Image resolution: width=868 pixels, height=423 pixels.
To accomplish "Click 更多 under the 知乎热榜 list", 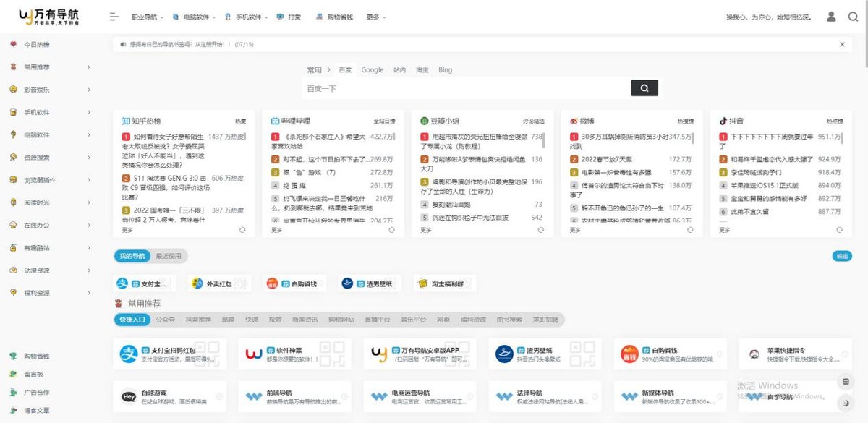I will pyautogui.click(x=127, y=231).
